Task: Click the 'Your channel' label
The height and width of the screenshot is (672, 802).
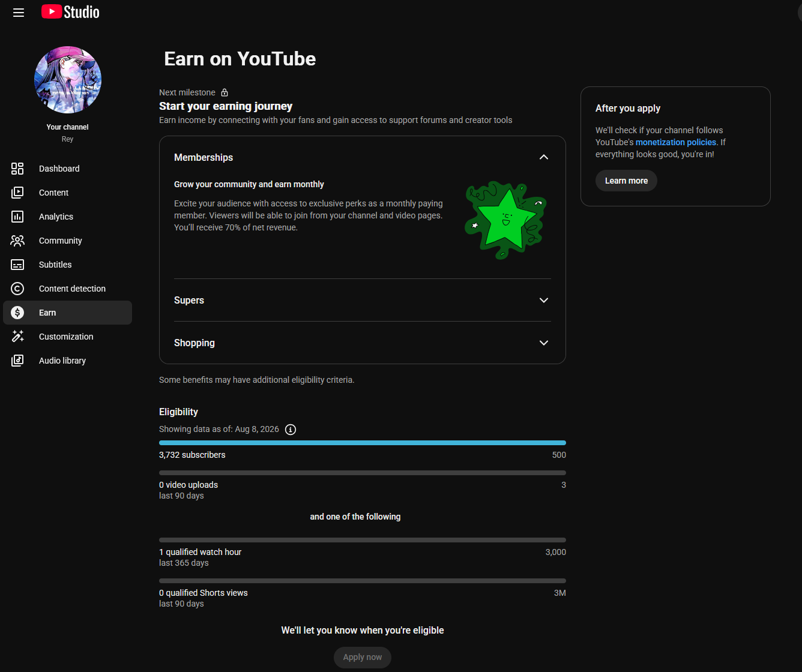Action: click(x=68, y=127)
